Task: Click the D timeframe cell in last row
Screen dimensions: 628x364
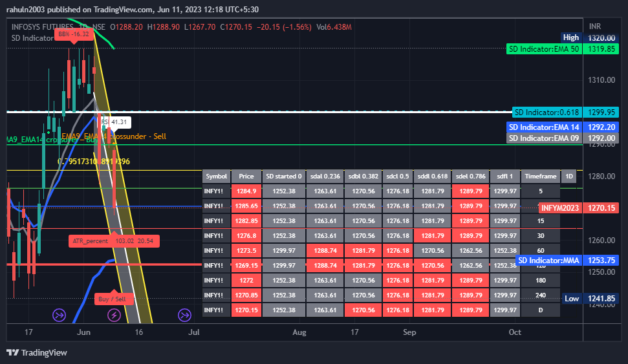Action: point(540,310)
